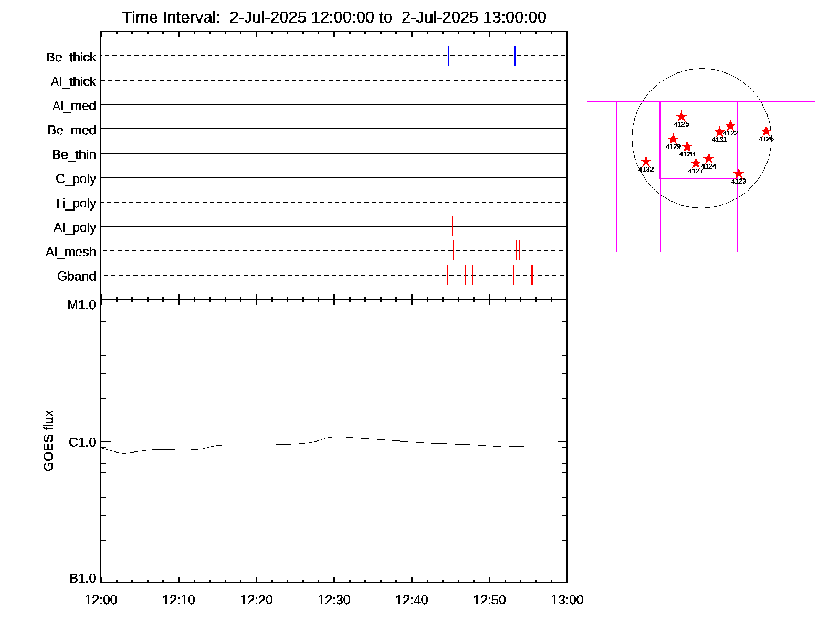Viewport: 840px width, 630px height.
Task: Select the star for active region 4129
Action: pos(673,139)
